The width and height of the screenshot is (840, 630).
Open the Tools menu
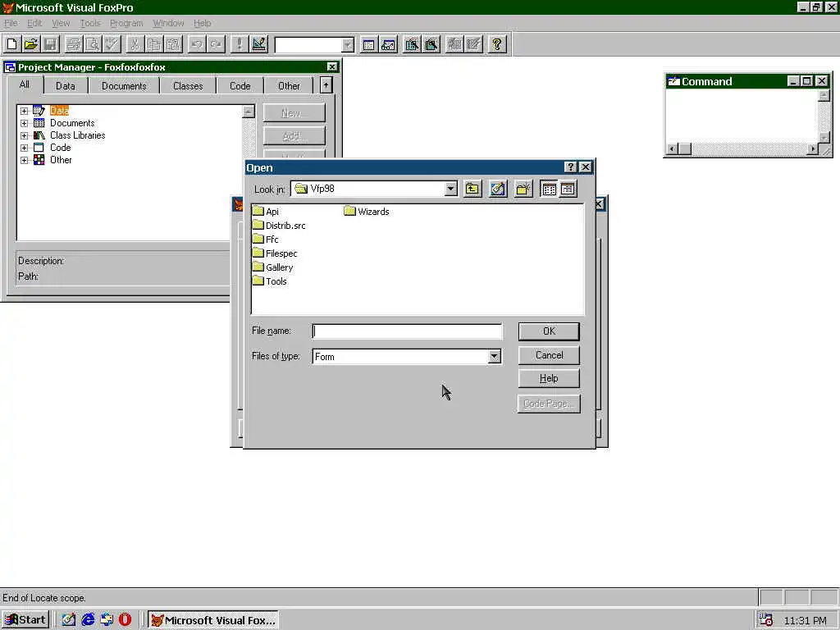90,23
